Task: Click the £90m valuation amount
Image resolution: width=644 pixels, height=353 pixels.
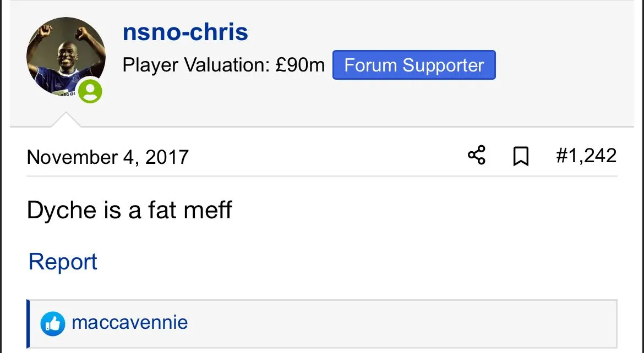Action: click(301, 66)
